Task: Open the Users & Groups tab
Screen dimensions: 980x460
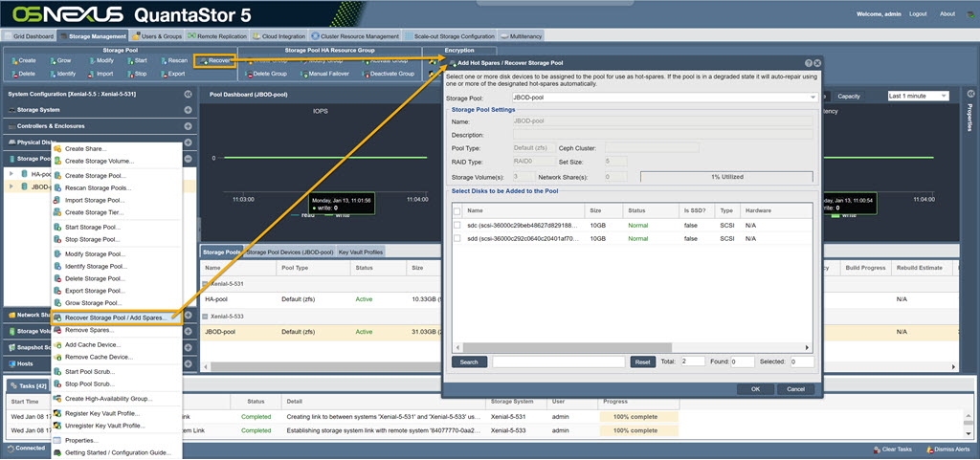Action: pyautogui.click(x=157, y=36)
